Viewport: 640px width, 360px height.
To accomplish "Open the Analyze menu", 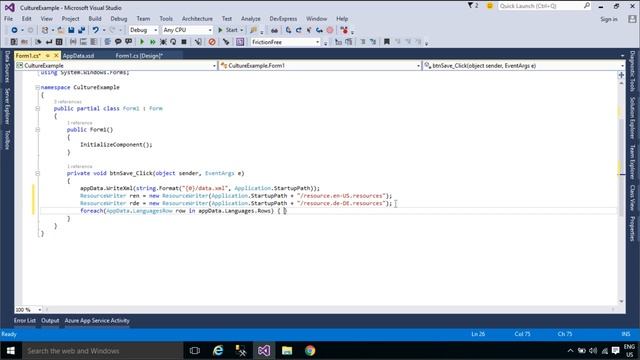I will pyautogui.click(x=251, y=19).
